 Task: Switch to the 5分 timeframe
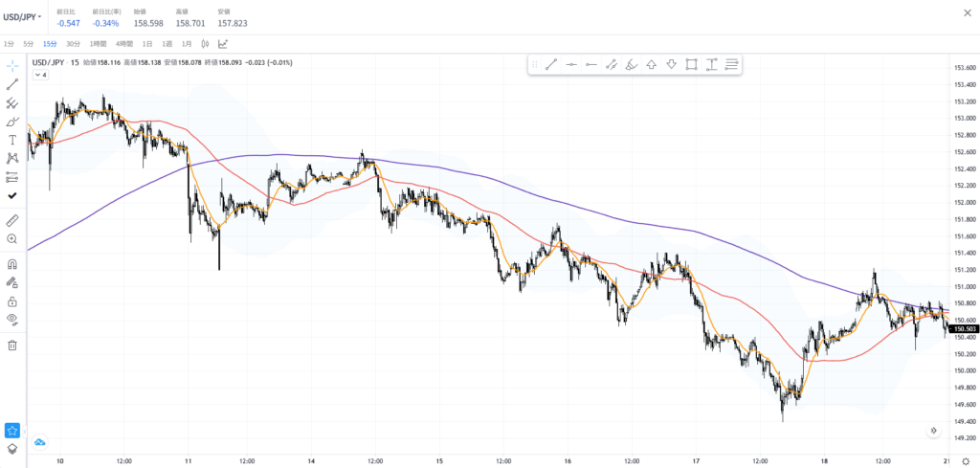click(x=28, y=43)
